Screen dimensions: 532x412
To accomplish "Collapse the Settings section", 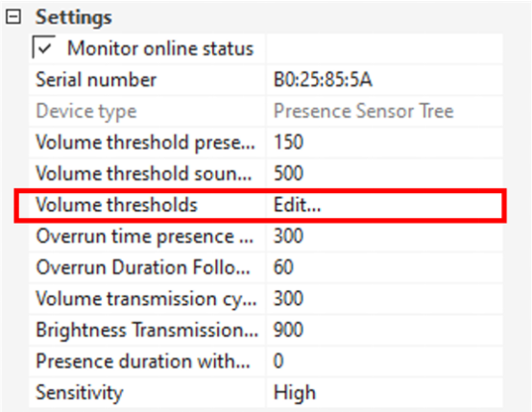I will tap(13, 17).
